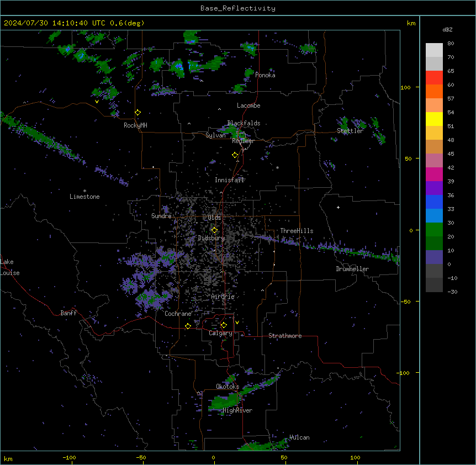Click the RockyMH town label
Screen dimensions: 476x465
135,125
